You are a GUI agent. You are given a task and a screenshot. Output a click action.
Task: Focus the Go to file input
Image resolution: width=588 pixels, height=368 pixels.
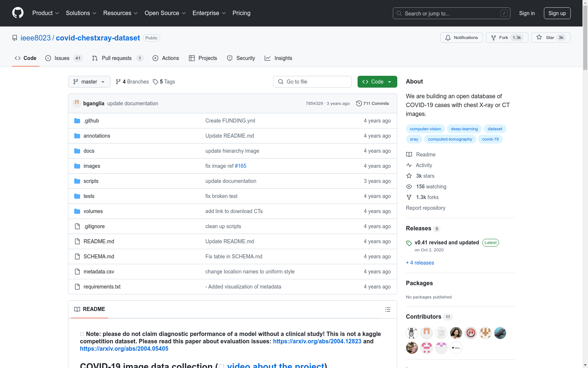click(x=312, y=82)
